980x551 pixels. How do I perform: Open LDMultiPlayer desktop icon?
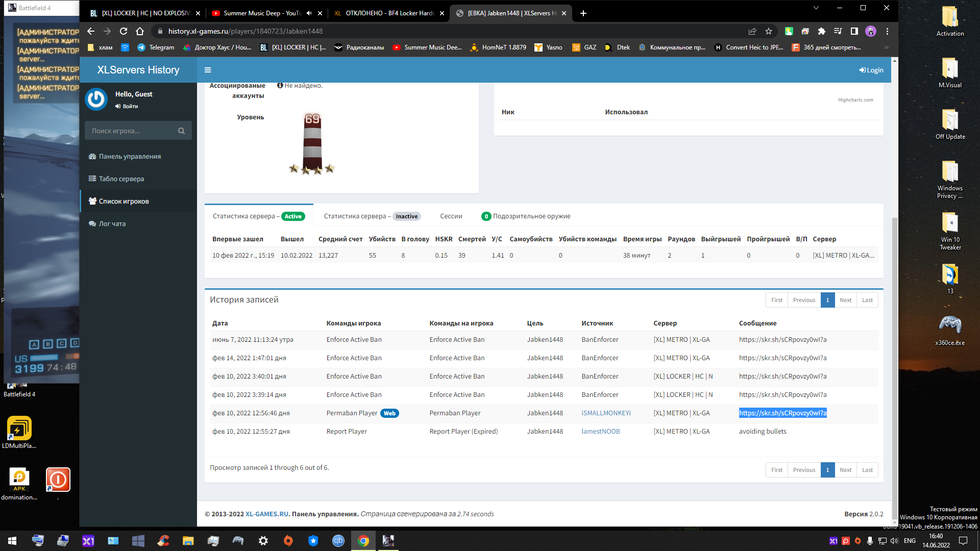19,433
